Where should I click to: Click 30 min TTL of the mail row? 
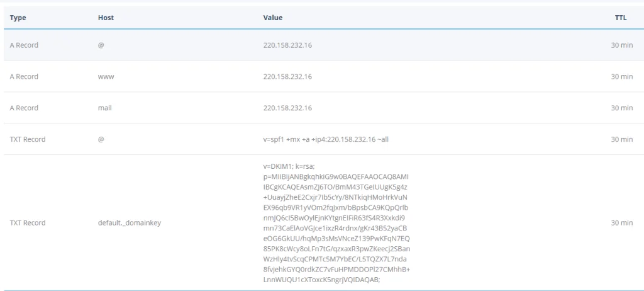pyautogui.click(x=622, y=108)
